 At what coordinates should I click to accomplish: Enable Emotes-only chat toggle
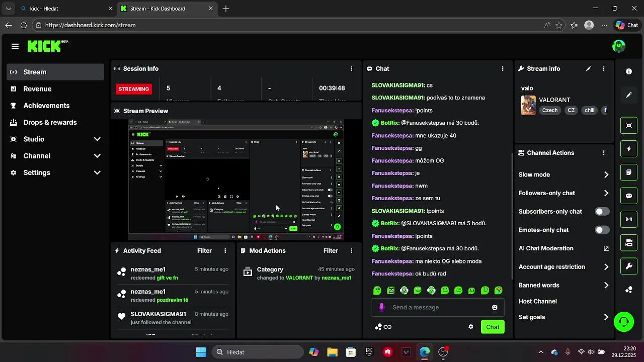pos(602,230)
